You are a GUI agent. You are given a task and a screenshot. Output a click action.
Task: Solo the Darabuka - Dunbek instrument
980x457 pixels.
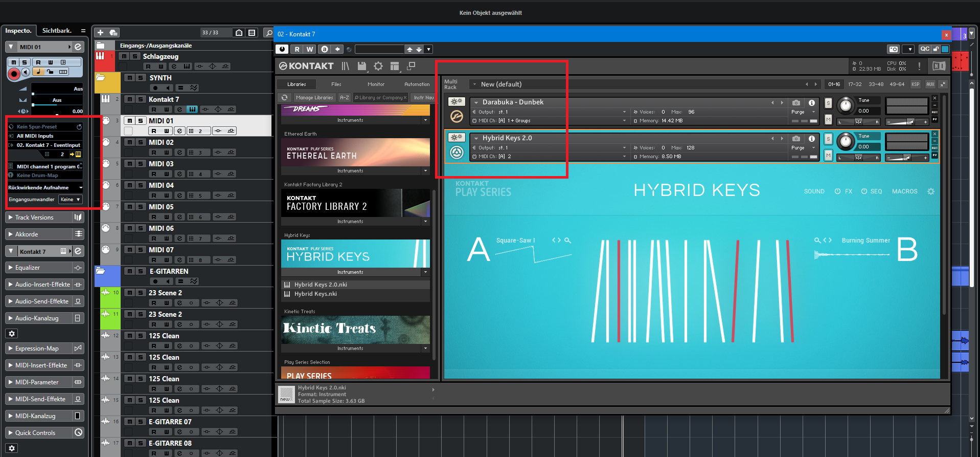[x=828, y=103]
